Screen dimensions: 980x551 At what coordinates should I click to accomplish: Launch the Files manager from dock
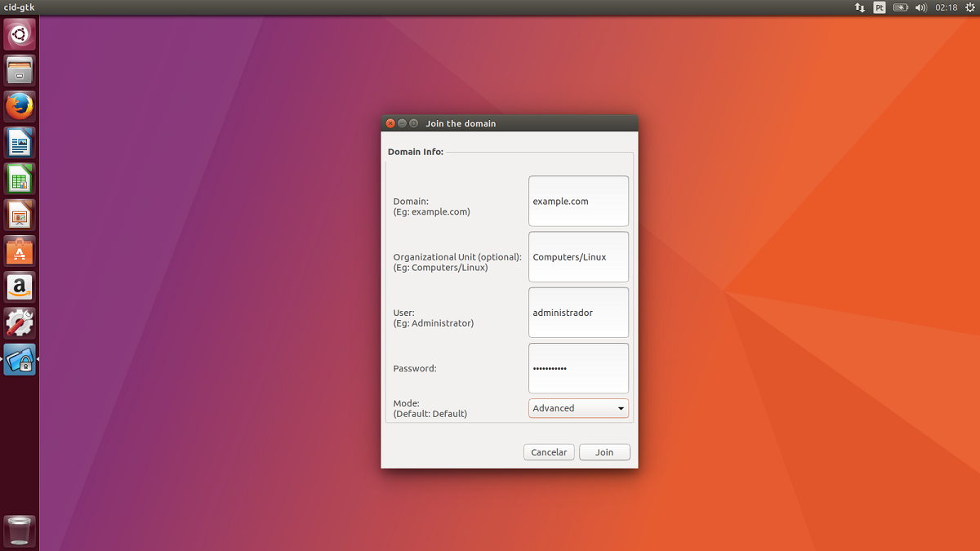[20, 70]
